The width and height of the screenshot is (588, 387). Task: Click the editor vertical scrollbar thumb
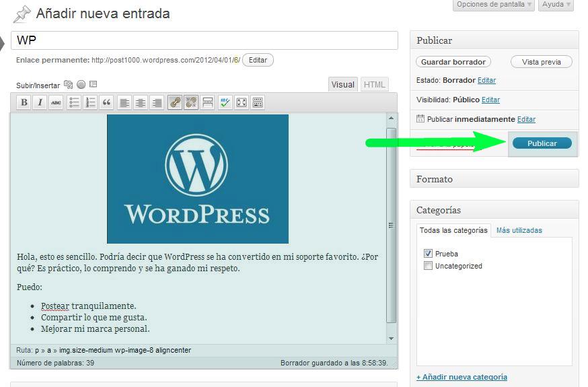click(x=392, y=225)
